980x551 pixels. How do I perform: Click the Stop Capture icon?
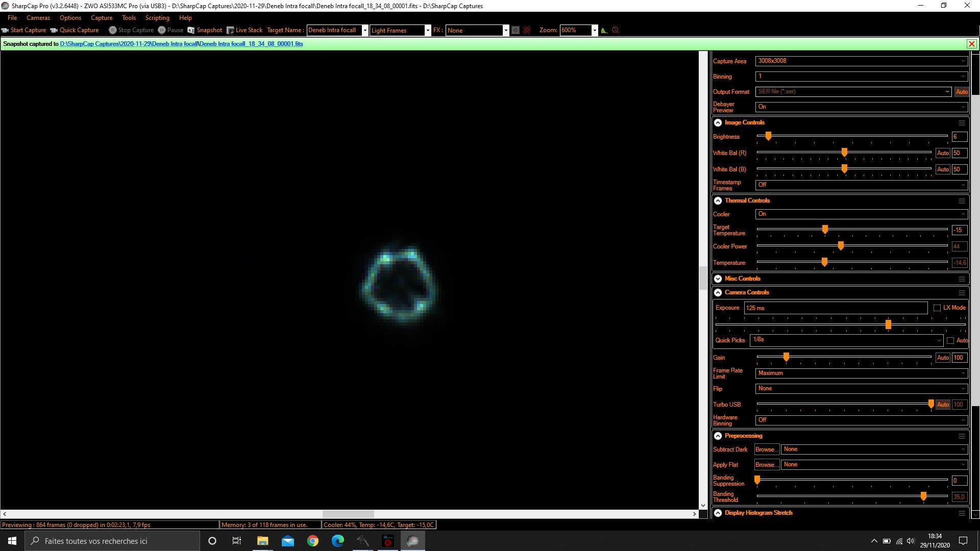pyautogui.click(x=113, y=30)
